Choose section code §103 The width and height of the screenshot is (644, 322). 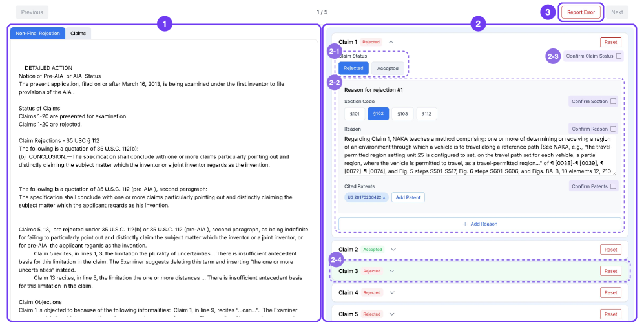point(401,114)
